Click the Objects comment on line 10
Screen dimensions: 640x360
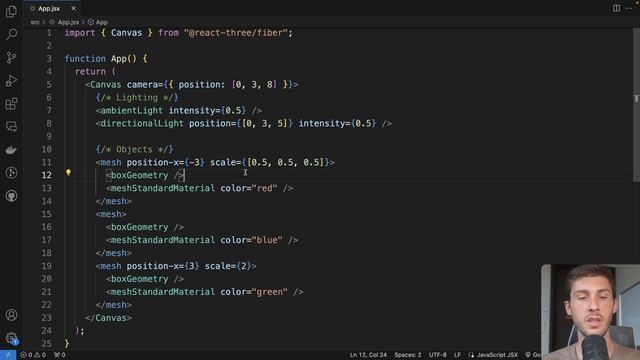click(x=134, y=149)
